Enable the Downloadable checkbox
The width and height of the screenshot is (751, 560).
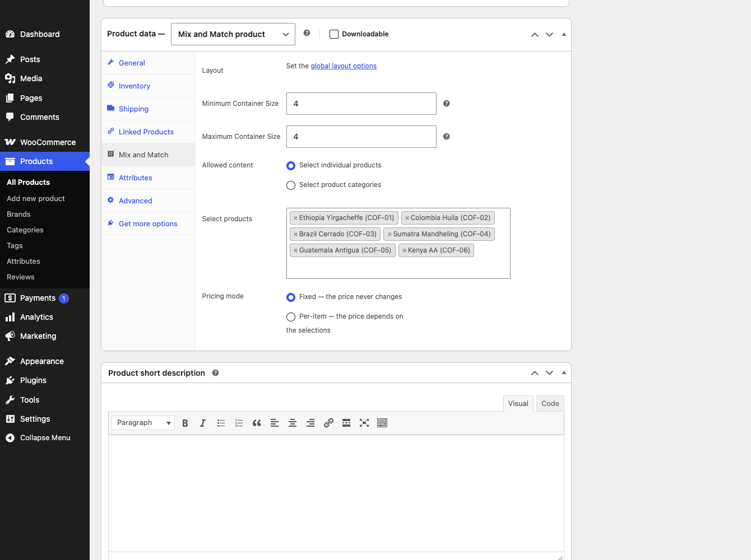point(334,34)
